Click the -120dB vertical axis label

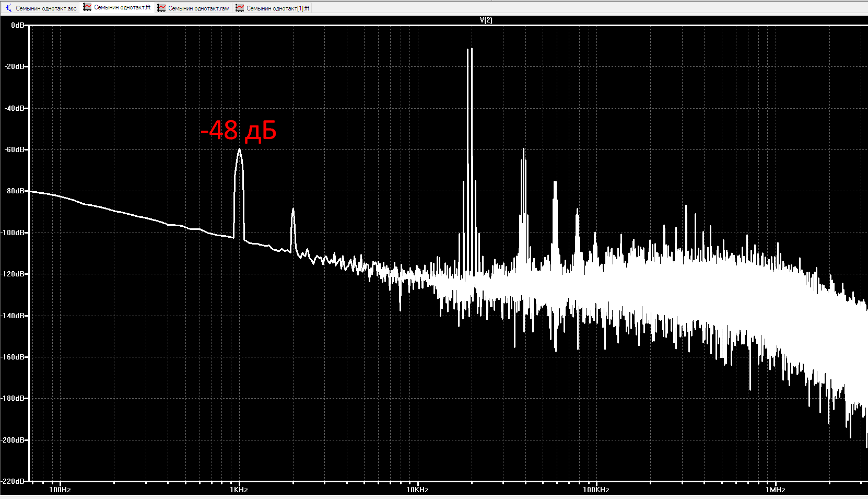[x=13, y=274]
